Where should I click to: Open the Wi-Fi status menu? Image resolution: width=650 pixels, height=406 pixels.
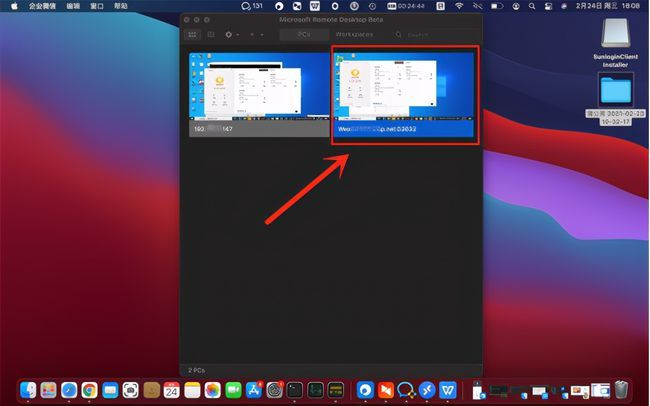point(459,6)
